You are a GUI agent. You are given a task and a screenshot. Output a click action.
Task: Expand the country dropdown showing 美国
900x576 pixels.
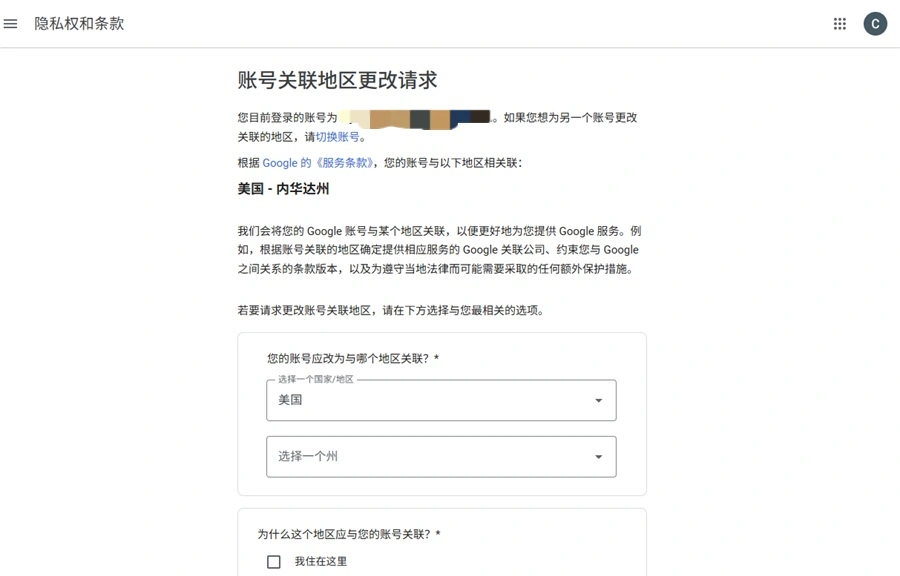pos(440,400)
